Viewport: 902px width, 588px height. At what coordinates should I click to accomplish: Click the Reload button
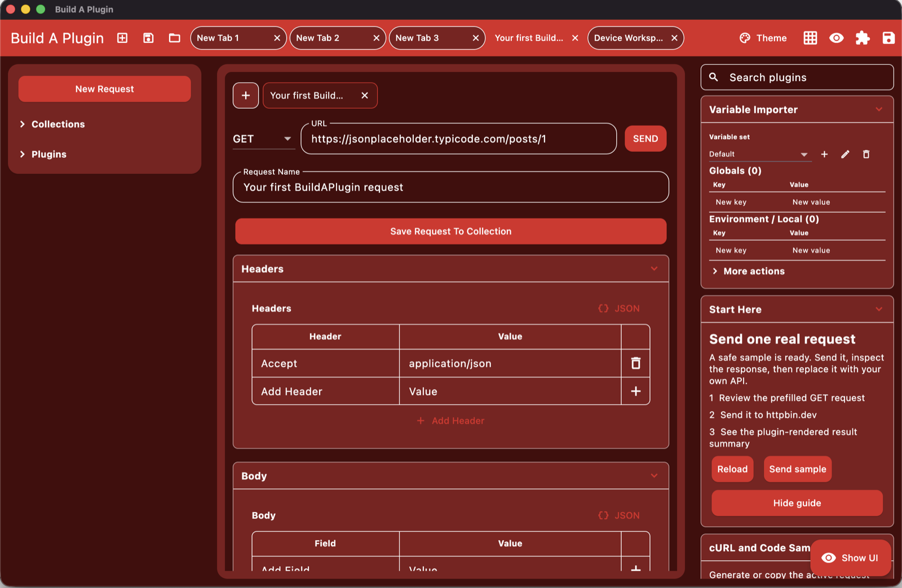click(x=732, y=469)
